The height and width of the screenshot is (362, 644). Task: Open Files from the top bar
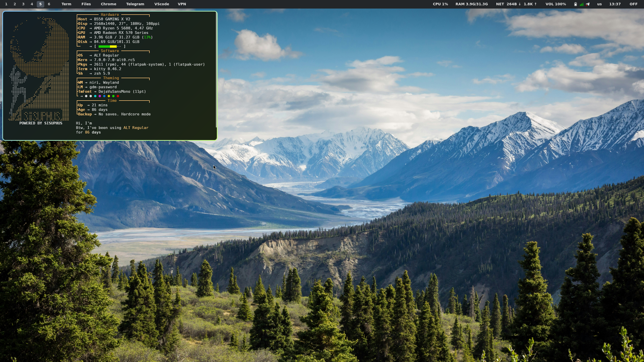86,4
